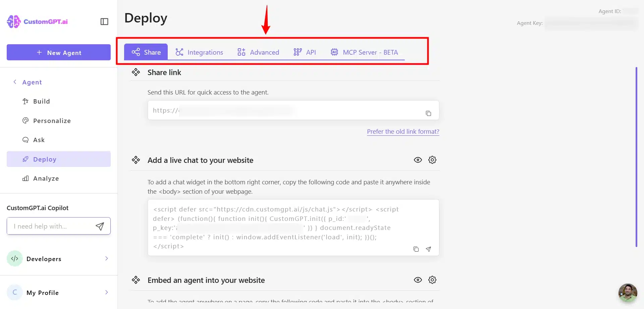Click the Agent Key value field

click(x=591, y=23)
